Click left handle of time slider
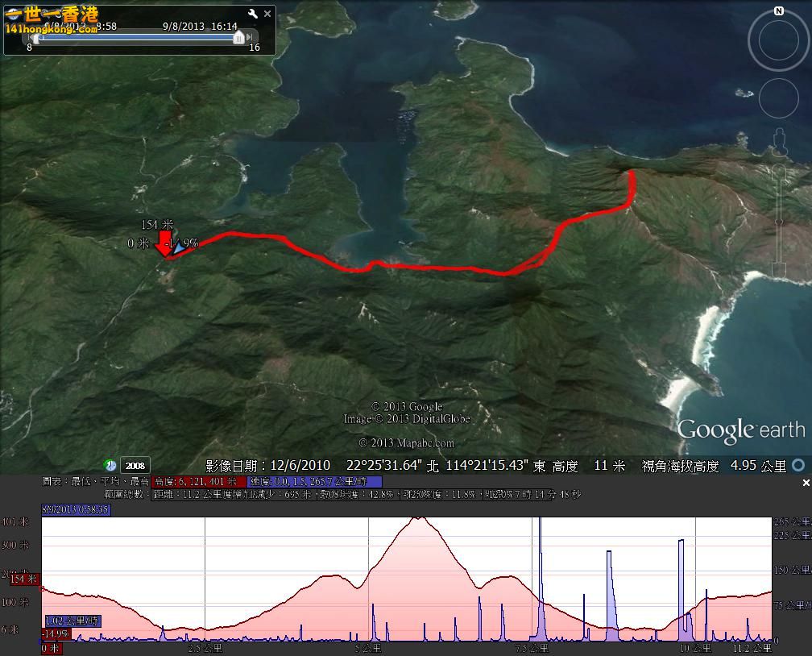 pos(35,38)
